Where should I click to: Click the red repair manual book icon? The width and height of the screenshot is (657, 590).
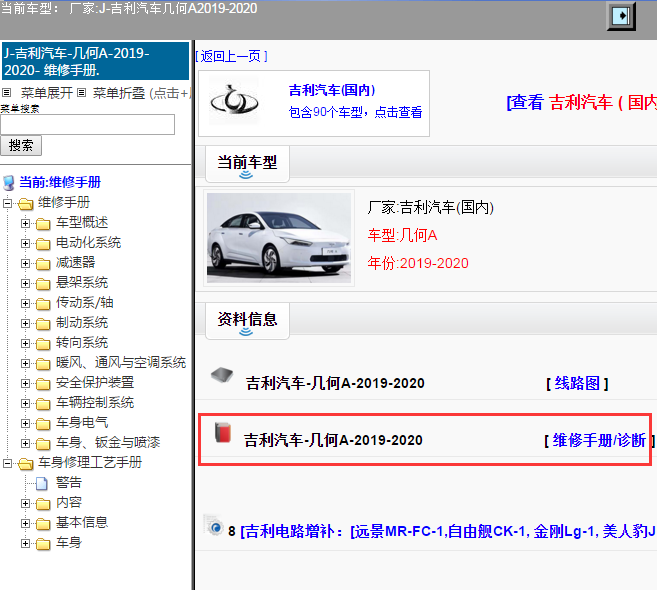pos(223,432)
